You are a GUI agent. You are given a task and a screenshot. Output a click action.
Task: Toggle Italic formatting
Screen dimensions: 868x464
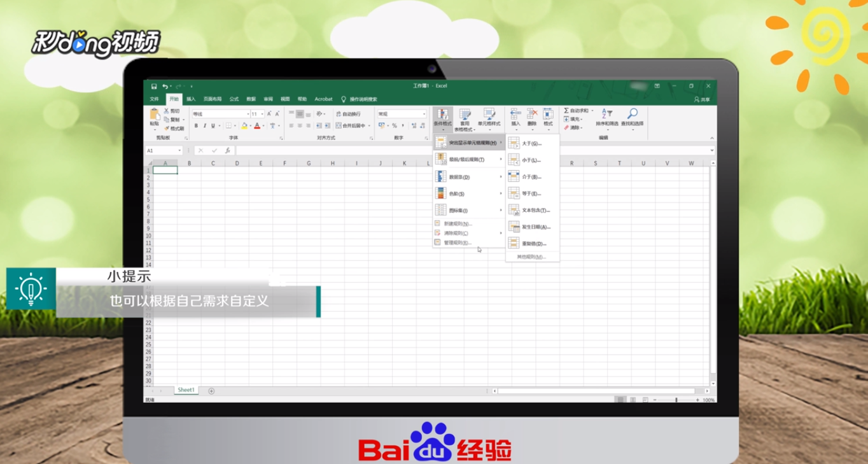point(205,126)
